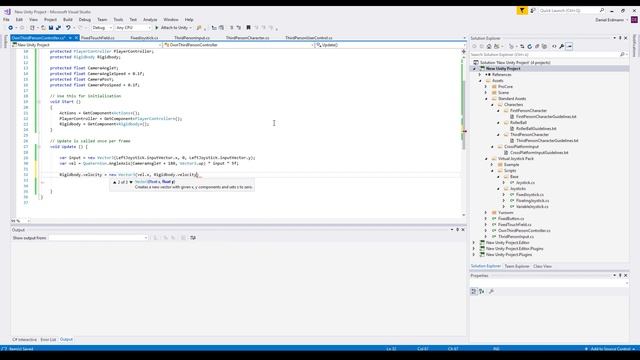Open the Build menu
The image size is (640, 360).
pyautogui.click(x=67, y=20)
